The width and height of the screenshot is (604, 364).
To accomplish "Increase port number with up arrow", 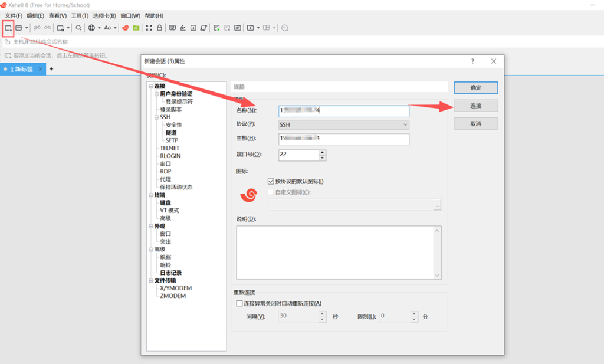I will 322,152.
